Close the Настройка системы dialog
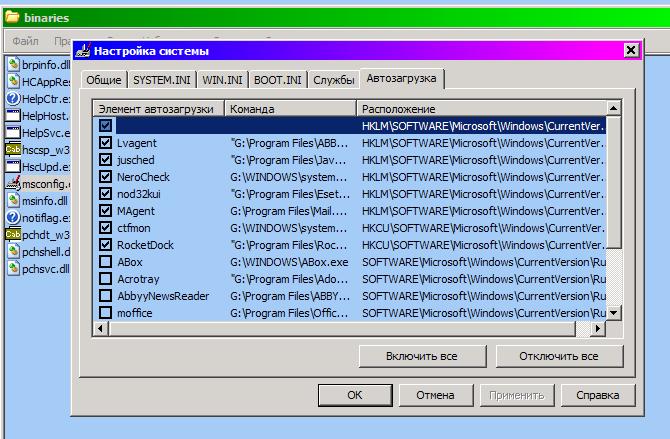This screenshot has width=670, height=439. (631, 50)
